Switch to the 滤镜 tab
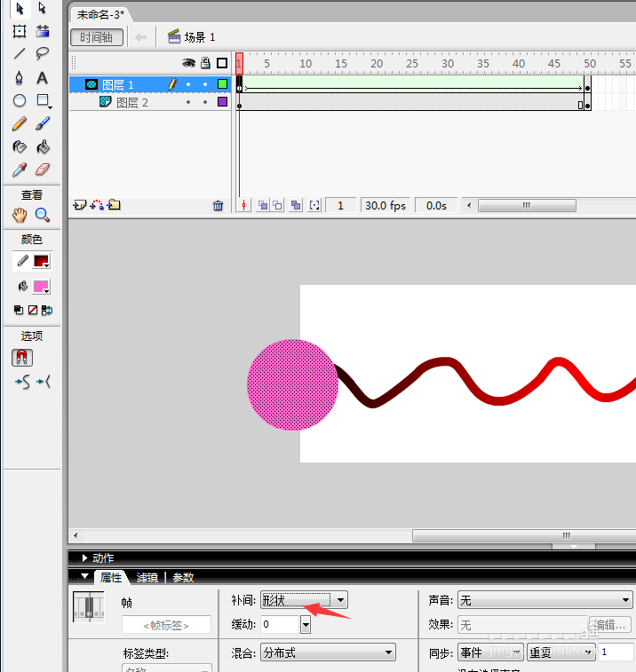Image resolution: width=636 pixels, height=672 pixels. point(147,577)
